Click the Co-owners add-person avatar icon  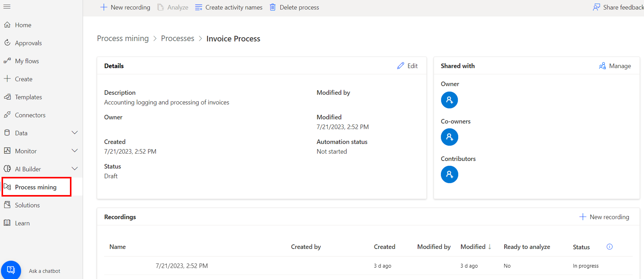click(449, 137)
